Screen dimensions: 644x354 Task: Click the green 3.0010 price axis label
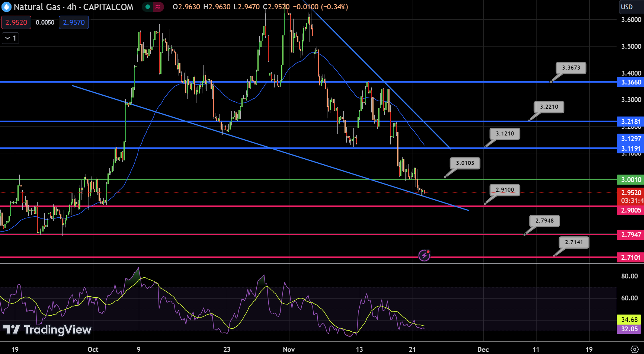[x=631, y=179]
